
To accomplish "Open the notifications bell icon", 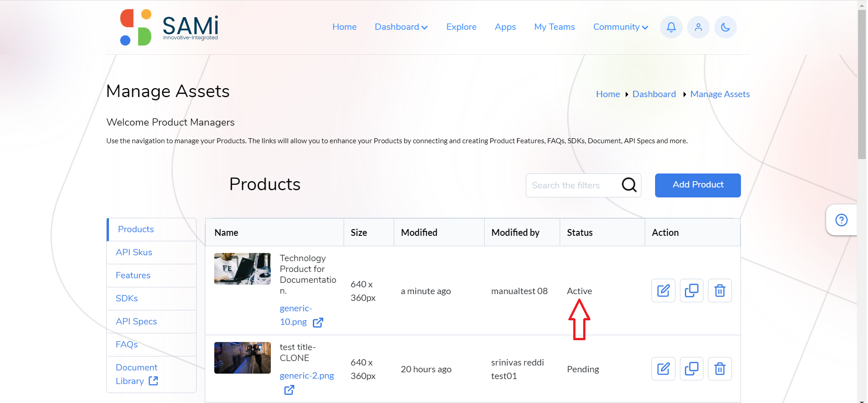I will coord(671,27).
